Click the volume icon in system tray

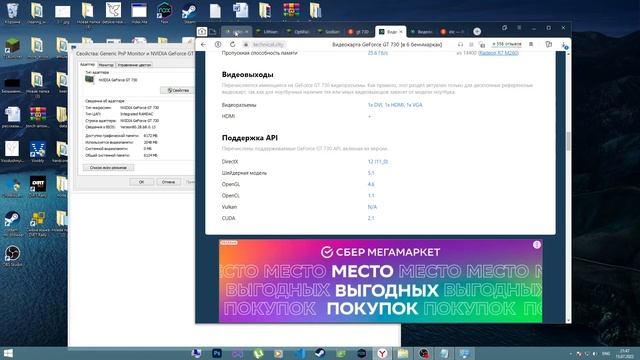point(595,353)
